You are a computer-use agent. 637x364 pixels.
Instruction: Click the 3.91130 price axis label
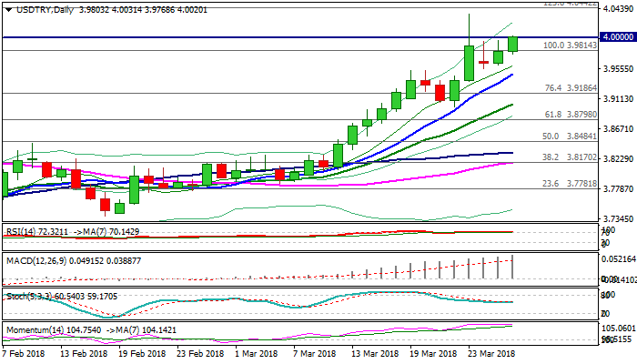(618, 99)
